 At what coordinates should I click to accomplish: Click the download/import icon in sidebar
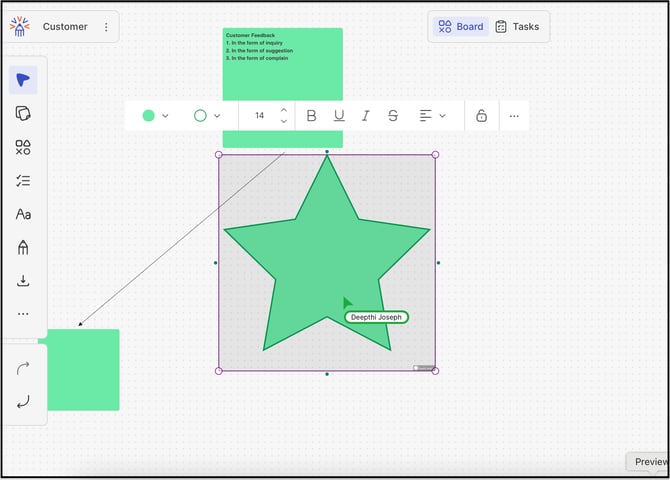23,281
